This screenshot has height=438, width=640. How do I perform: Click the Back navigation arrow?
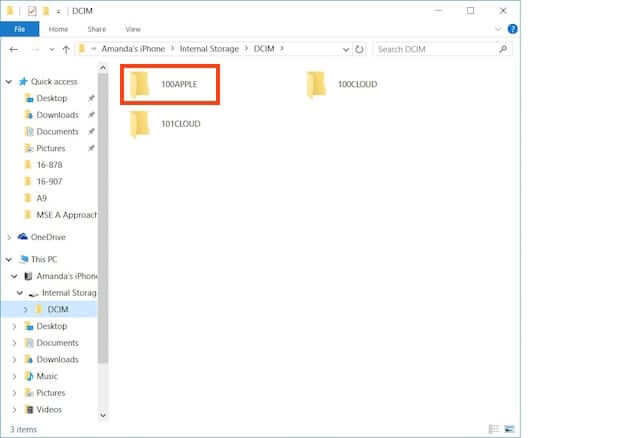(x=14, y=48)
